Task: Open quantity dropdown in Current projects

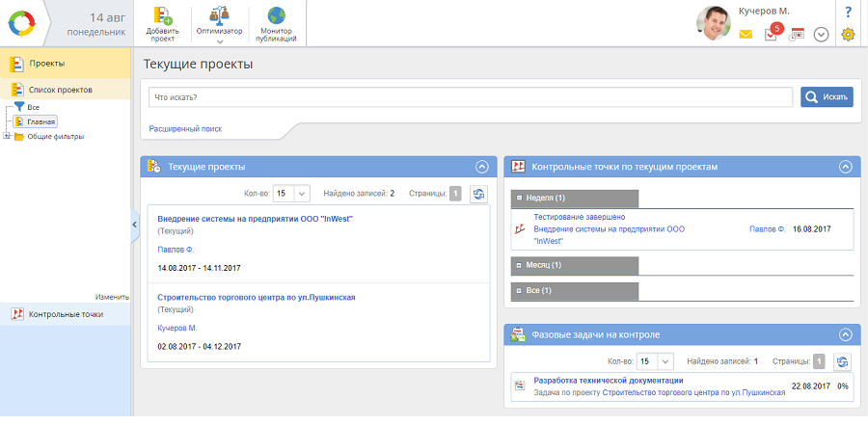Action: coord(290,194)
